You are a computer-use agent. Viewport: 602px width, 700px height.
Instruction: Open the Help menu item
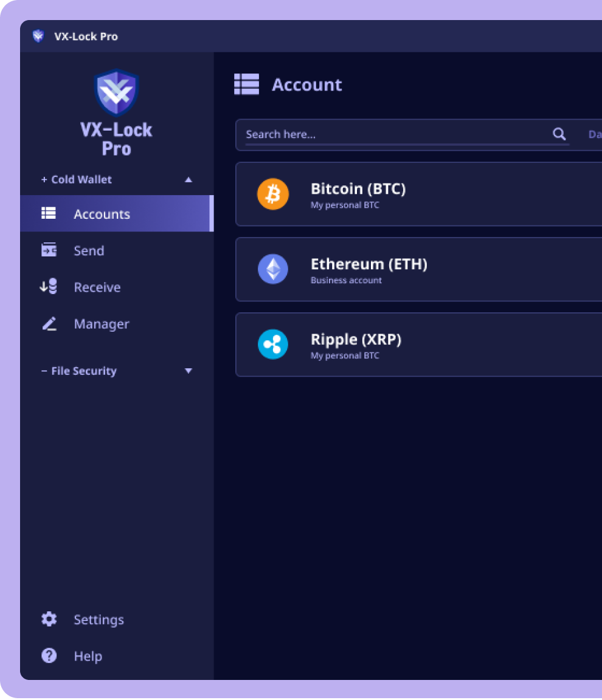[x=117, y=656]
